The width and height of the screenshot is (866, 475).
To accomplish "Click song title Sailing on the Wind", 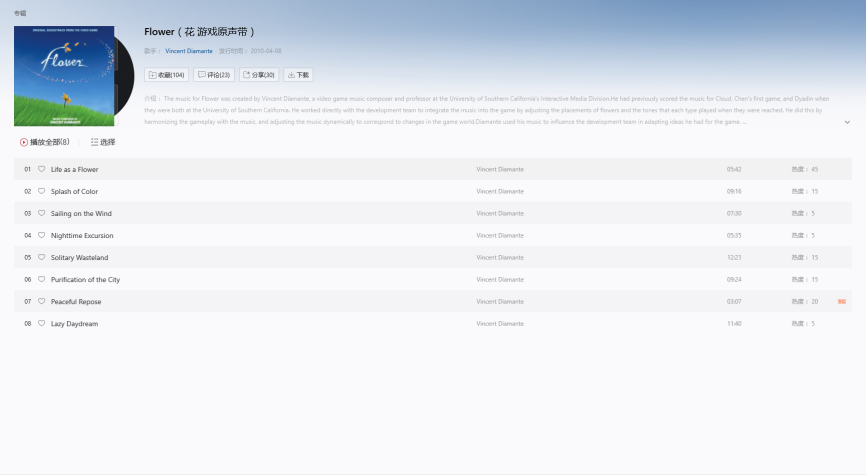I will pos(81,213).
